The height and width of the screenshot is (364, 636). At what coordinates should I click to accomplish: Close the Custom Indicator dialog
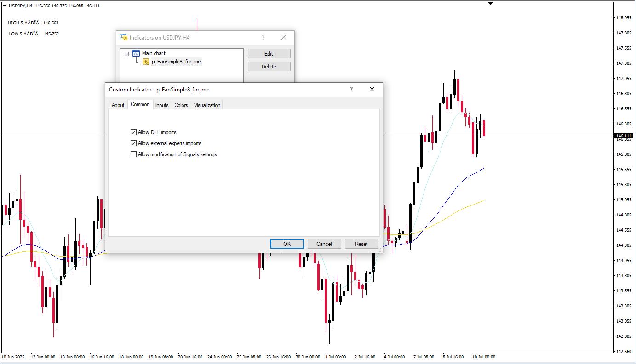pos(372,90)
